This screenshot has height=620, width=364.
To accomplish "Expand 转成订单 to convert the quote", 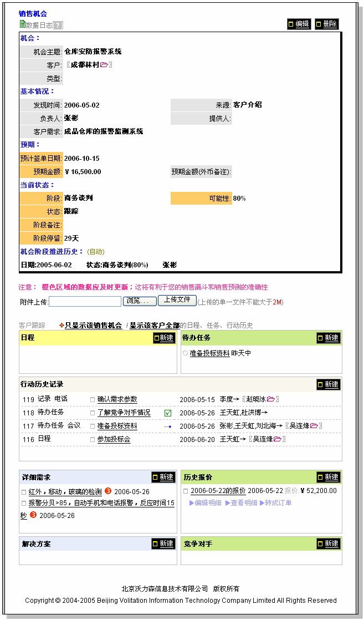I will [x=277, y=503].
